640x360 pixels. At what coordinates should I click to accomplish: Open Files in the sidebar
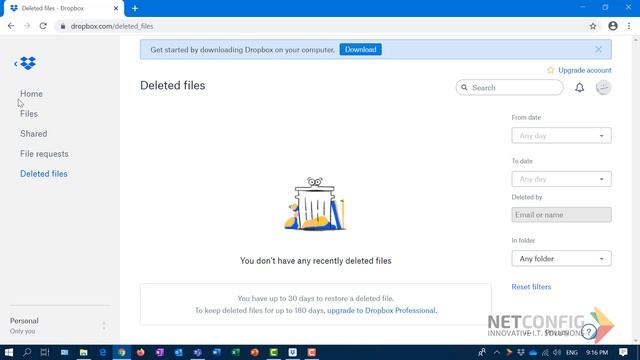[x=29, y=114]
